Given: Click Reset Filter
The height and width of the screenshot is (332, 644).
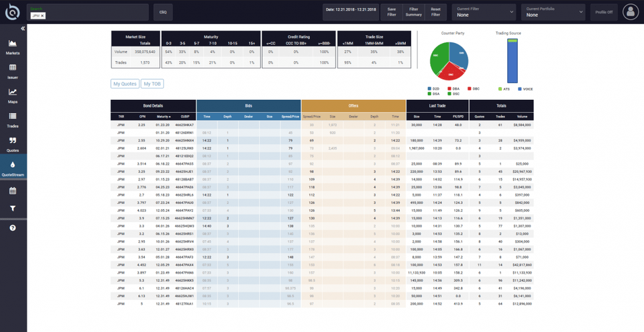Looking at the screenshot, I should coord(435,12).
